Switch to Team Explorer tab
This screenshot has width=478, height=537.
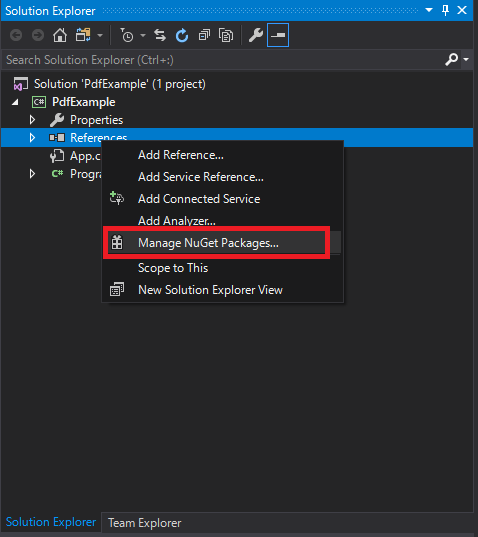144,523
